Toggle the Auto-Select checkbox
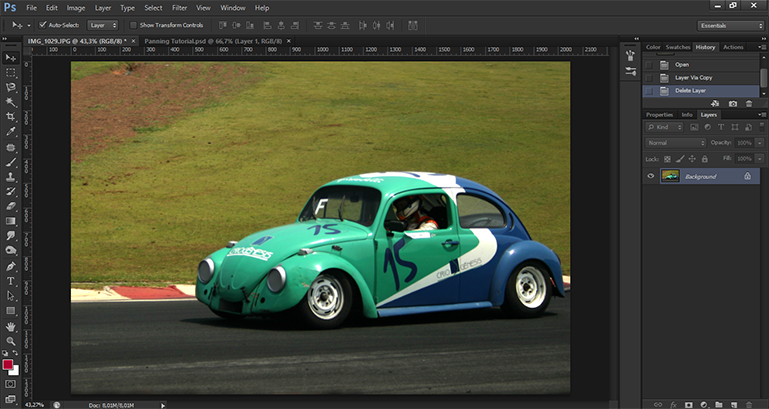 40,24
